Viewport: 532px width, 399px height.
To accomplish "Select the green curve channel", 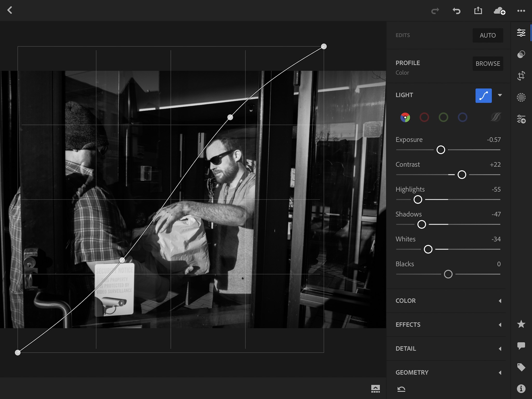I will [x=443, y=117].
